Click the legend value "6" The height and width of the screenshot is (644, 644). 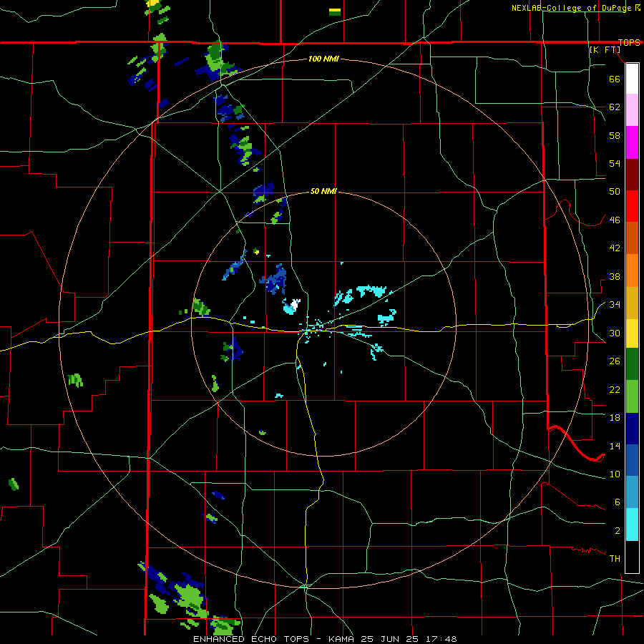(x=618, y=502)
